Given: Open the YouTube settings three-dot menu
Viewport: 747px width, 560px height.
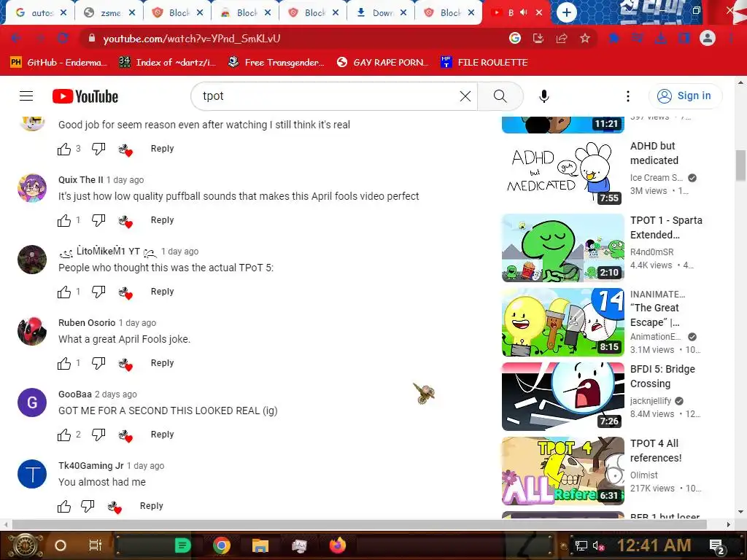Looking at the screenshot, I should point(628,96).
